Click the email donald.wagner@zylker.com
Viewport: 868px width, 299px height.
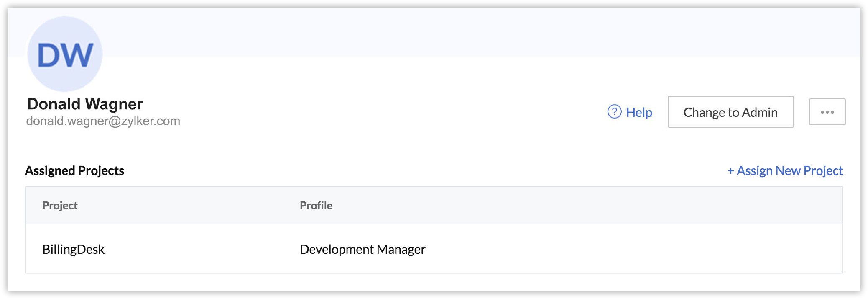tap(103, 121)
